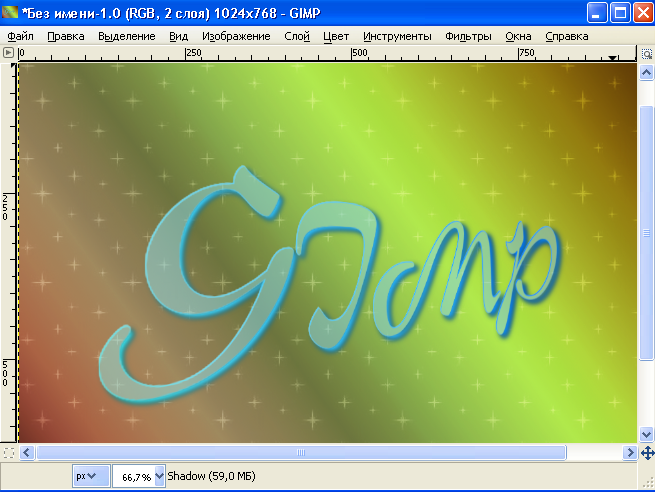Screen dimensions: 655x492
Task: Open the Цвет menu
Action: 336,36
